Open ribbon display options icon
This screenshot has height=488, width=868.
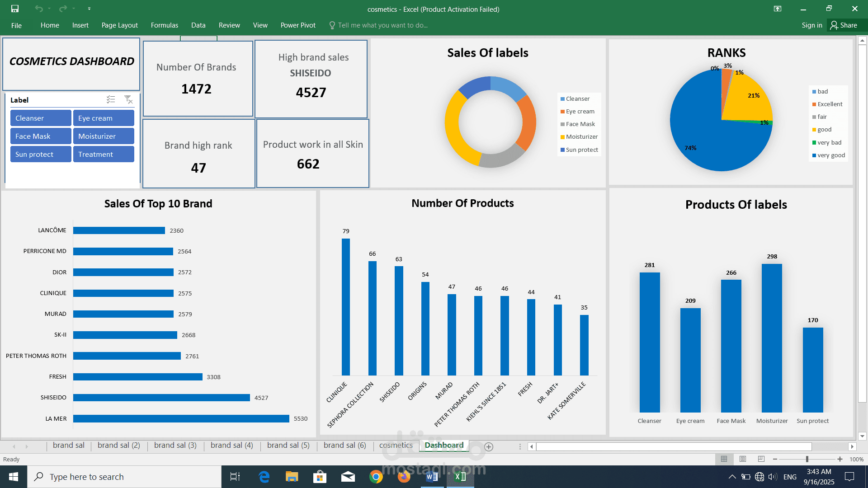point(778,9)
